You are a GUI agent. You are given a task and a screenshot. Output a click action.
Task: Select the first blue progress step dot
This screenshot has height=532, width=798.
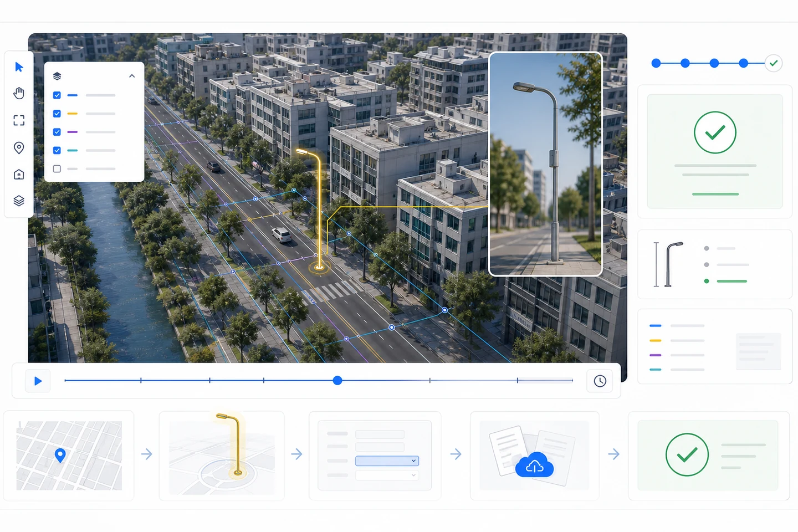pyautogui.click(x=656, y=63)
